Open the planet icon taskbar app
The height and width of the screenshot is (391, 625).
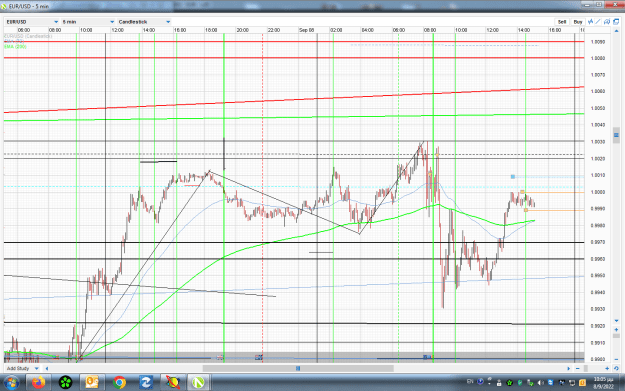click(173, 383)
